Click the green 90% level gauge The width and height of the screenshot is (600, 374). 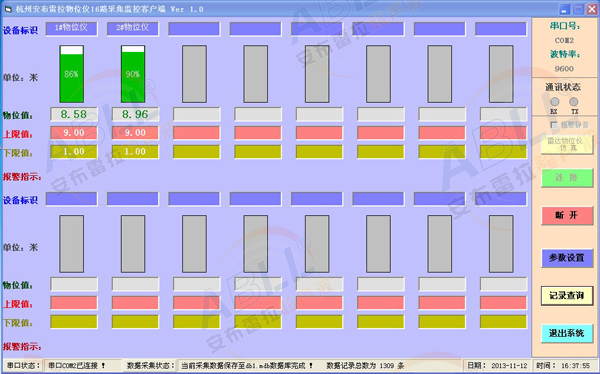[133, 74]
